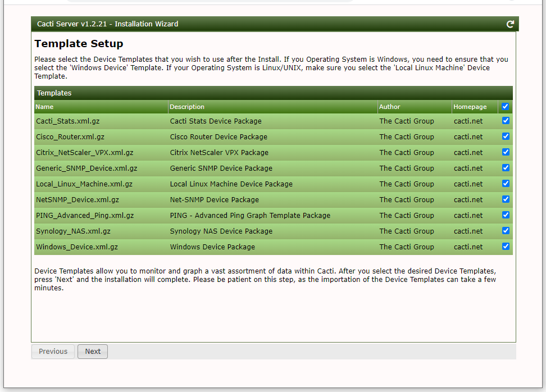546x392 pixels.
Task: Click 'Net-SNMP Device Package' description
Action: 214,200
